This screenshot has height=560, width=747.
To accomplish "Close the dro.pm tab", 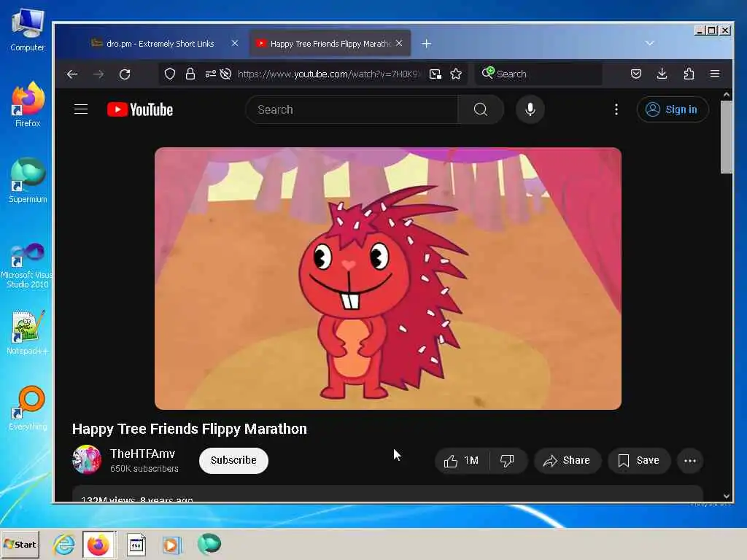I will [x=235, y=43].
